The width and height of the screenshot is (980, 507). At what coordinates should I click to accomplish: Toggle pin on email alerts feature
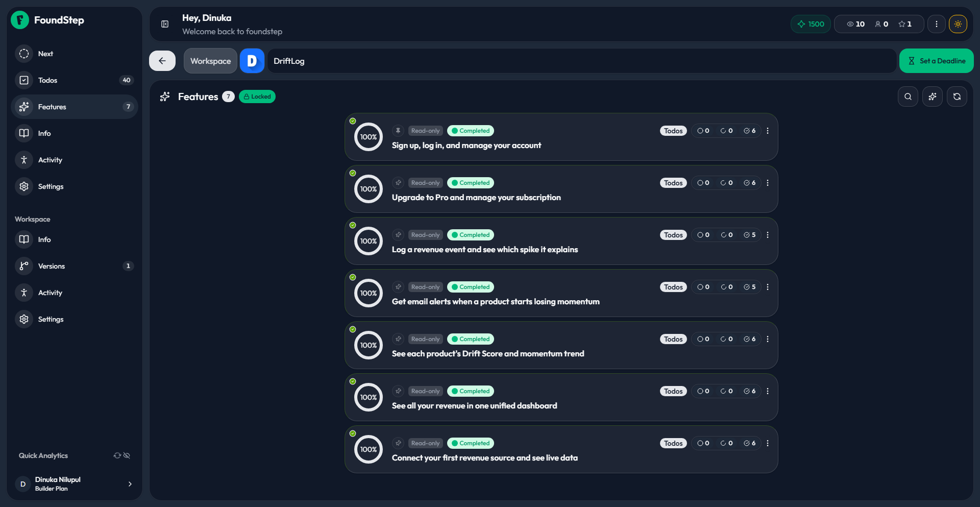point(398,287)
